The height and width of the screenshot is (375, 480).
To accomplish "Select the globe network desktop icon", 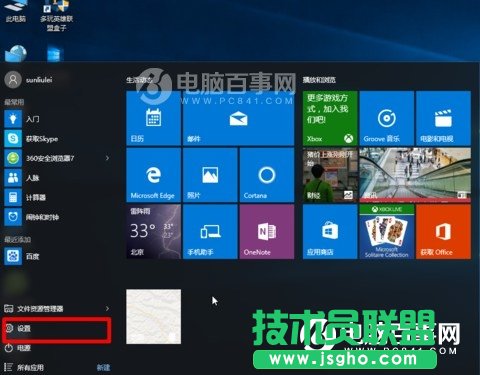I will point(16,53).
